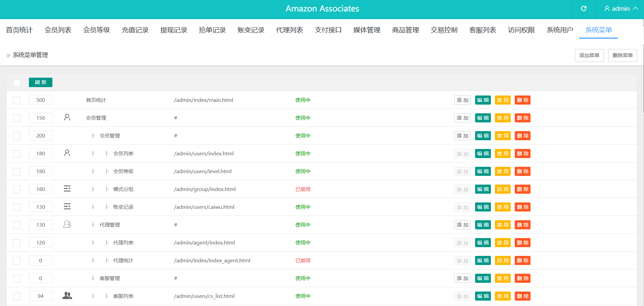Click 删除 in the 会员列表 row
The height and width of the screenshot is (306, 644).
(522, 154)
